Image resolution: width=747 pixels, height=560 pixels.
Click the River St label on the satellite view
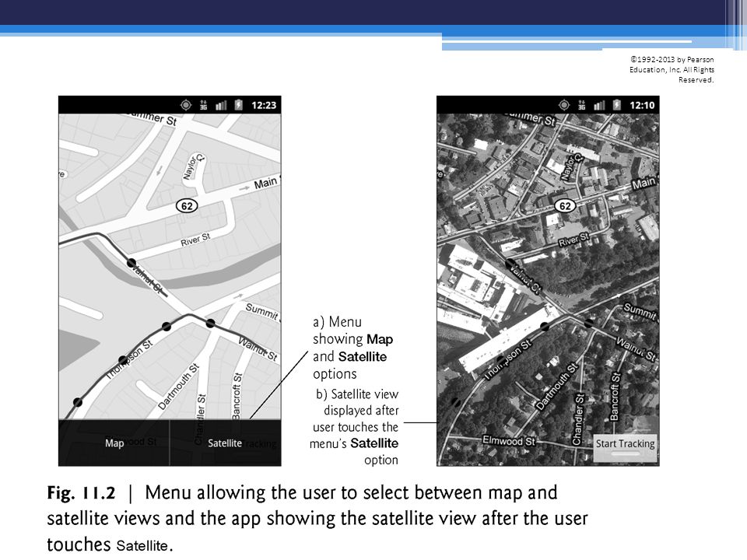click(x=573, y=240)
